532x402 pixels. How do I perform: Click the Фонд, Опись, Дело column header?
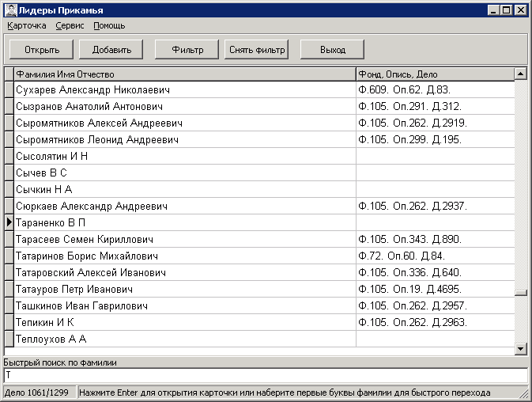(436, 74)
